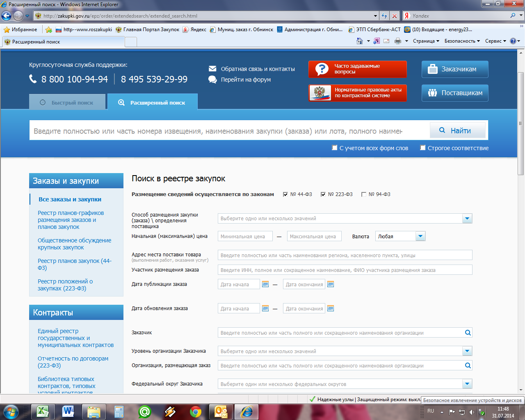Screen dimensions: 525x420
Task: Click the browser refresh icon
Action: click(x=384, y=16)
